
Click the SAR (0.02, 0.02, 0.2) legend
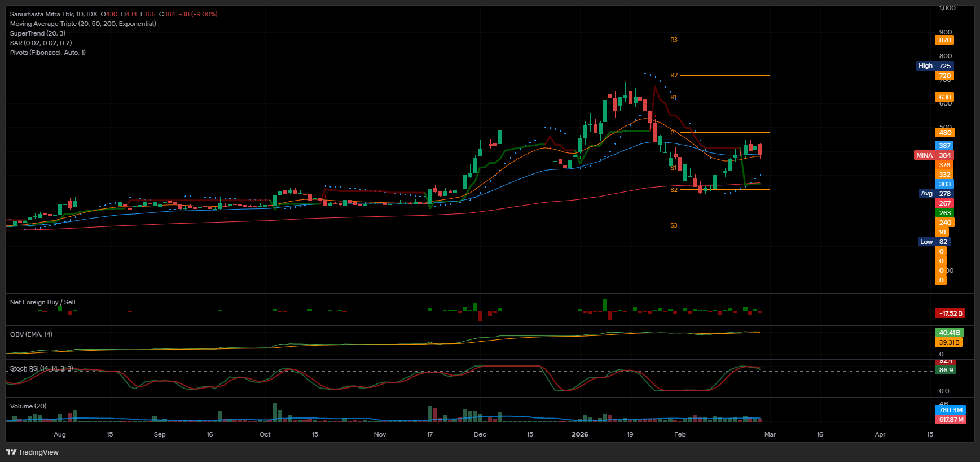tap(41, 43)
